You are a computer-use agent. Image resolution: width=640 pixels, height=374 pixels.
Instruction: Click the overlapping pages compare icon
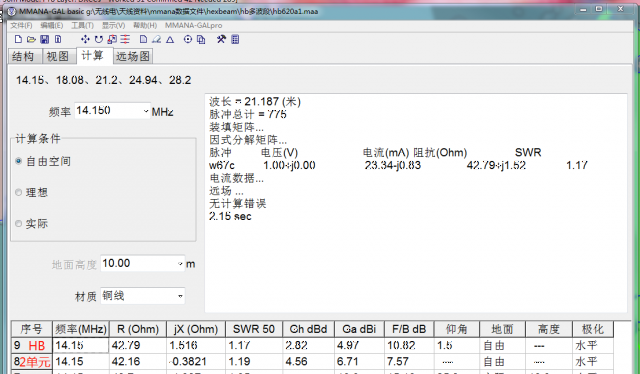(x=201, y=39)
